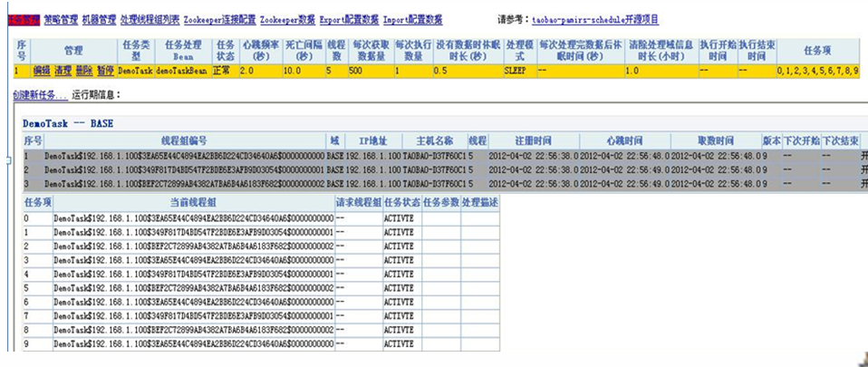Viewport: 868px width, 367px height.
Task: Click 注册时间 column header
Action: (534, 140)
